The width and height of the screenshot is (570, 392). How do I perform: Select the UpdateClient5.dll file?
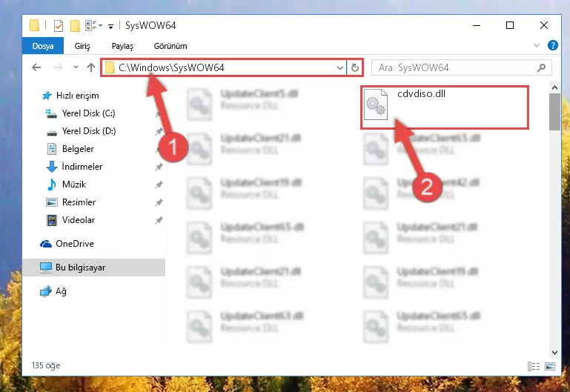242,104
